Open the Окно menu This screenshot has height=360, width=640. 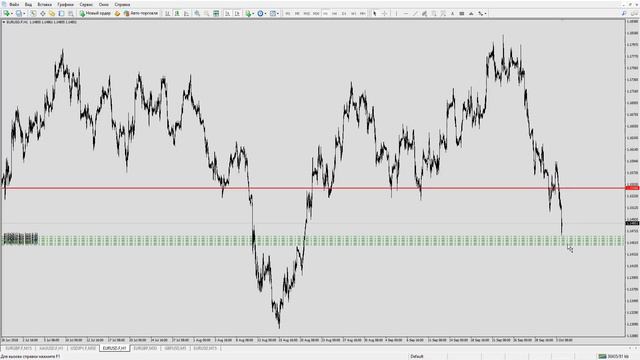(104, 4)
